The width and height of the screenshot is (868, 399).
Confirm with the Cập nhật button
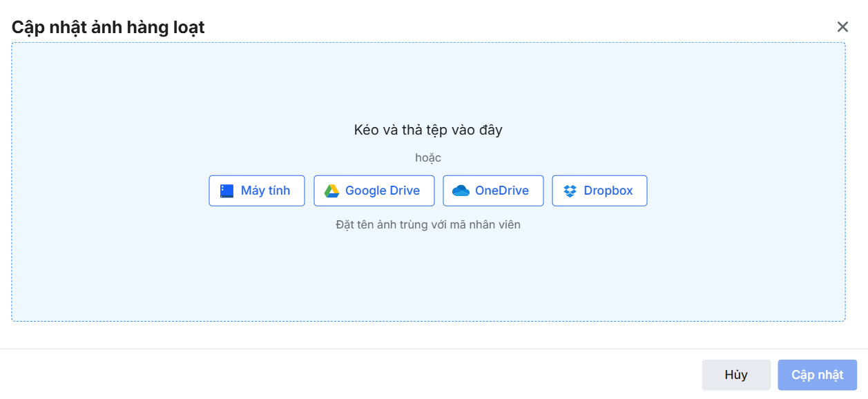click(817, 375)
